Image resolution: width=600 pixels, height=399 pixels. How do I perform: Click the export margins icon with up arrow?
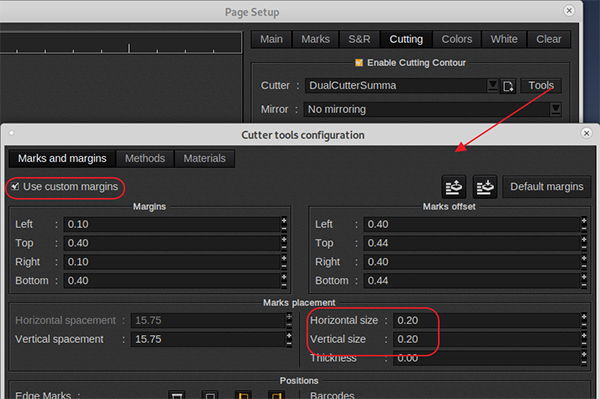454,187
